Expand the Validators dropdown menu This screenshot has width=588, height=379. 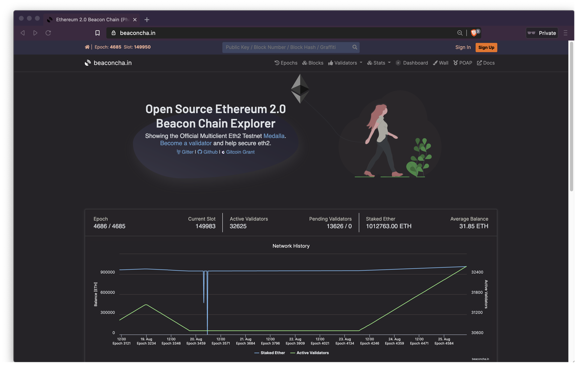[346, 63]
